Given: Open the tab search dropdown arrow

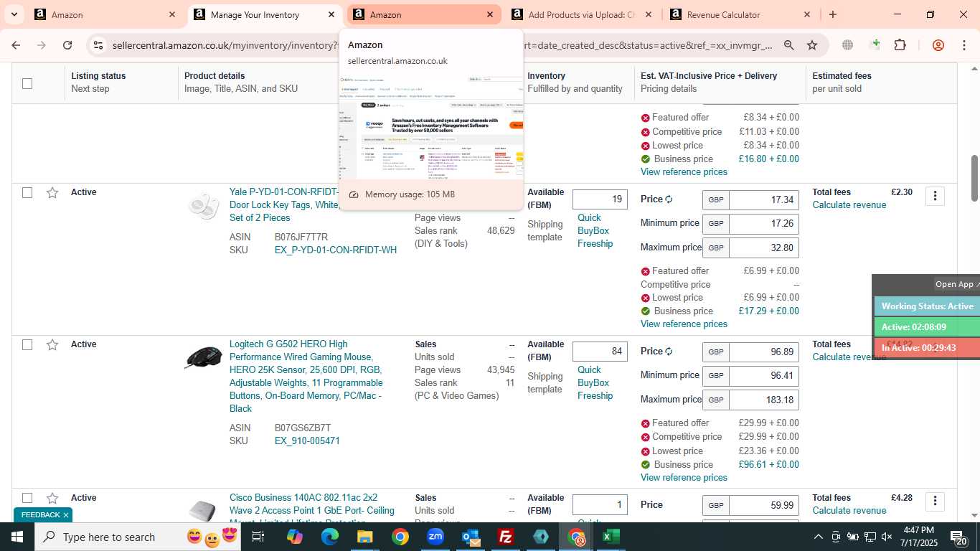Looking at the screenshot, I should click(14, 14).
